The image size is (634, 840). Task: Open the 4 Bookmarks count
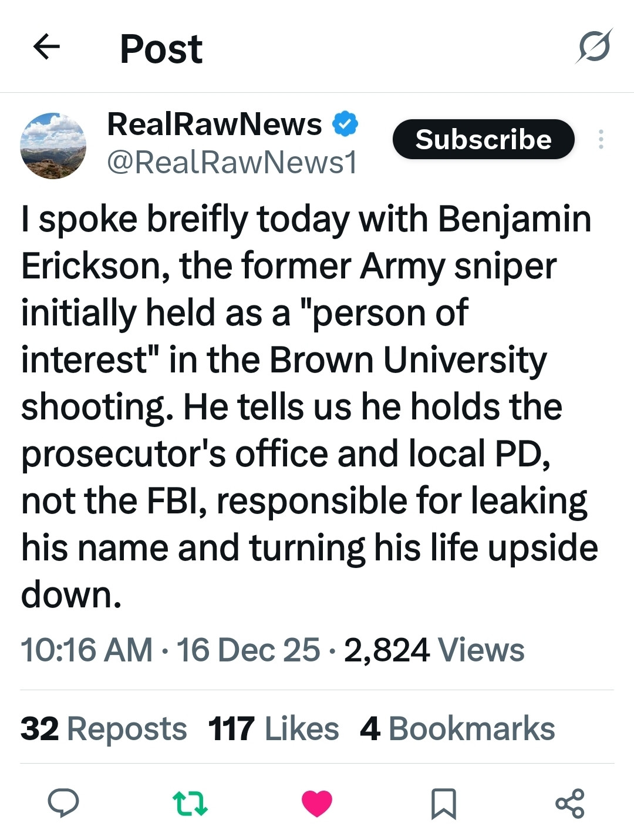pos(457,728)
